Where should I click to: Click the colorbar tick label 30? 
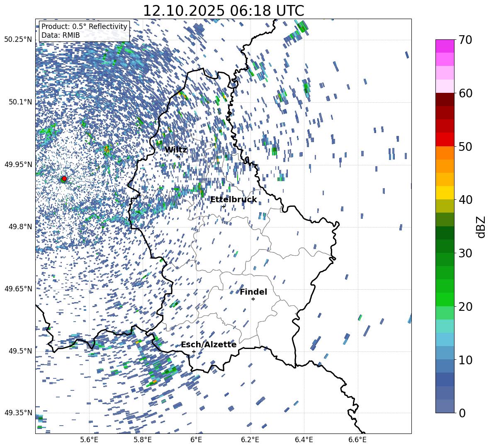465,253
